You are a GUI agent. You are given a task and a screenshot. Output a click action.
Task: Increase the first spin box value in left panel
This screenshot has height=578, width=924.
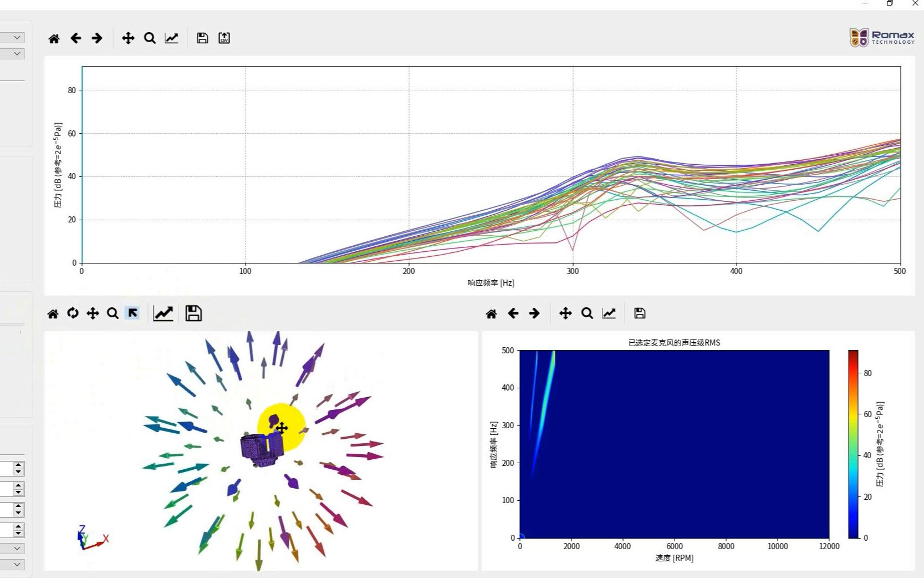(x=19, y=465)
